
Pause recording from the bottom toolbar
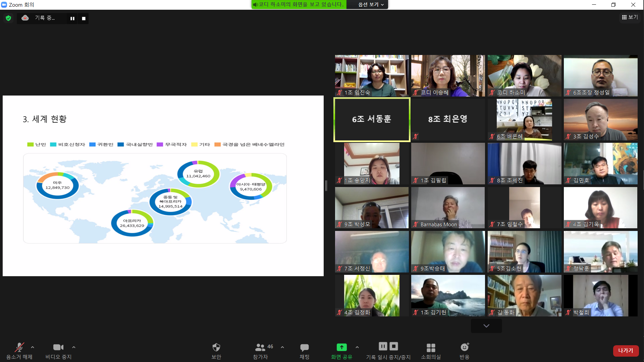tap(383, 346)
